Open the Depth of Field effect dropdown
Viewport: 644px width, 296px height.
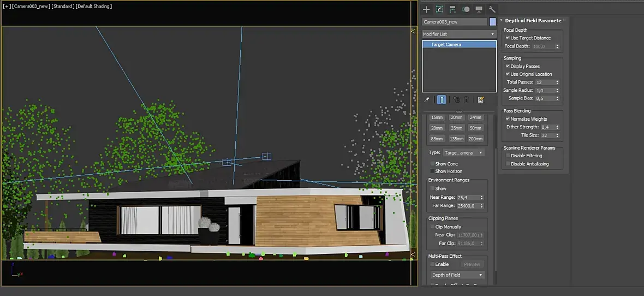pyautogui.click(x=457, y=275)
